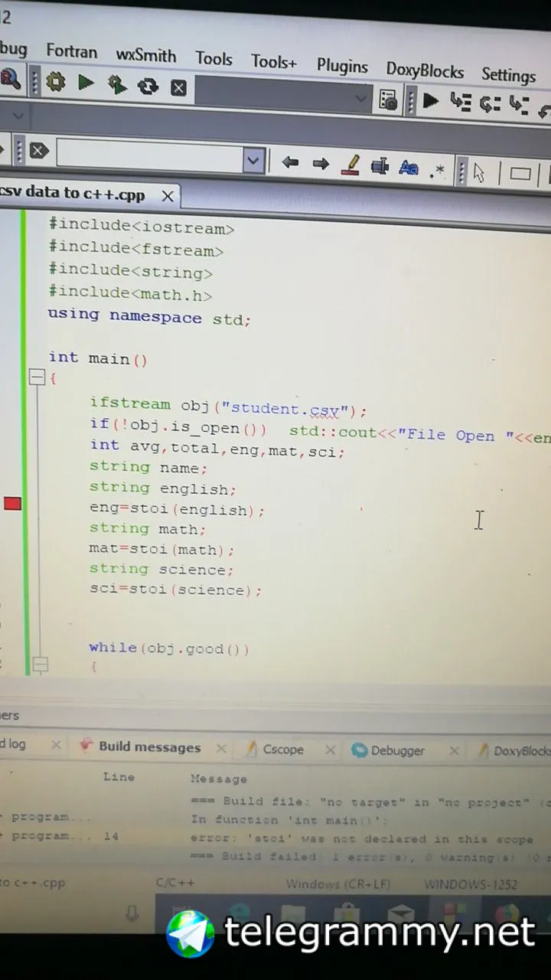The height and width of the screenshot is (980, 551).
Task: Close the Build messages tab
Action: (x=220, y=748)
